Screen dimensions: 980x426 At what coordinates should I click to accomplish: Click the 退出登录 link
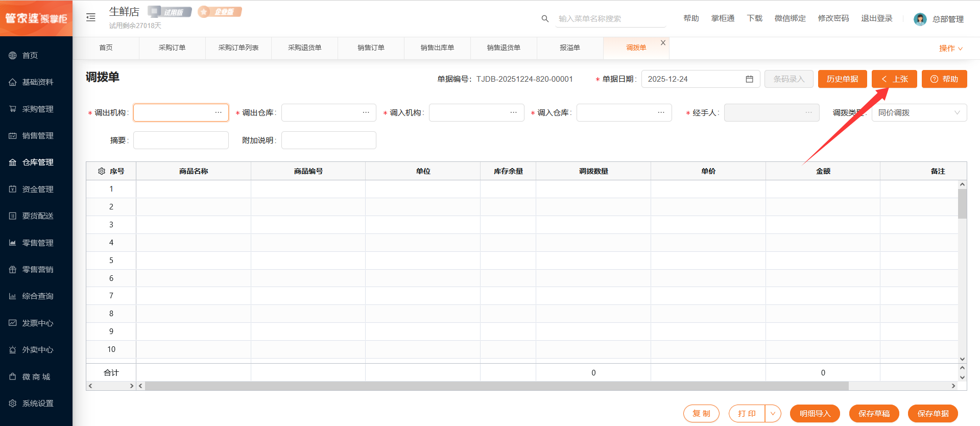tap(876, 18)
